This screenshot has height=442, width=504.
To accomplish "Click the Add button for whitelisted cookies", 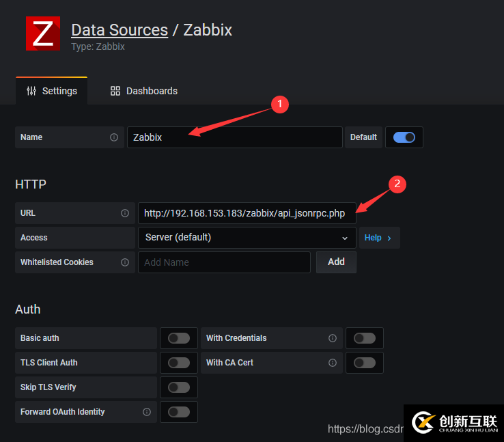I will (x=336, y=262).
